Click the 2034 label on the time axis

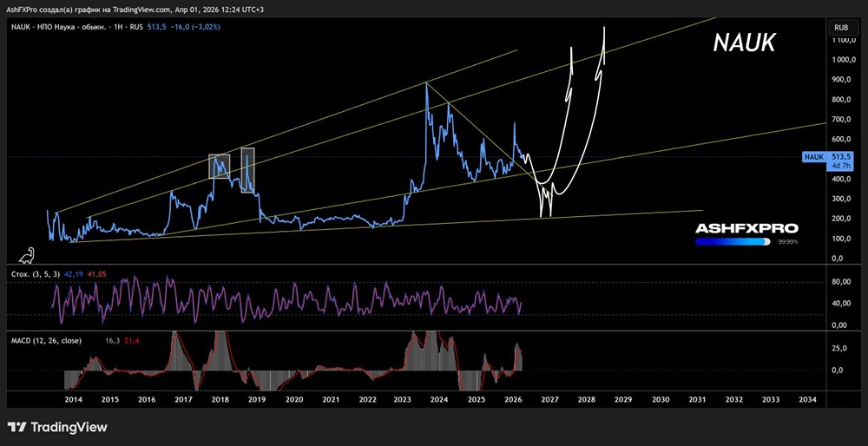pyautogui.click(x=807, y=399)
